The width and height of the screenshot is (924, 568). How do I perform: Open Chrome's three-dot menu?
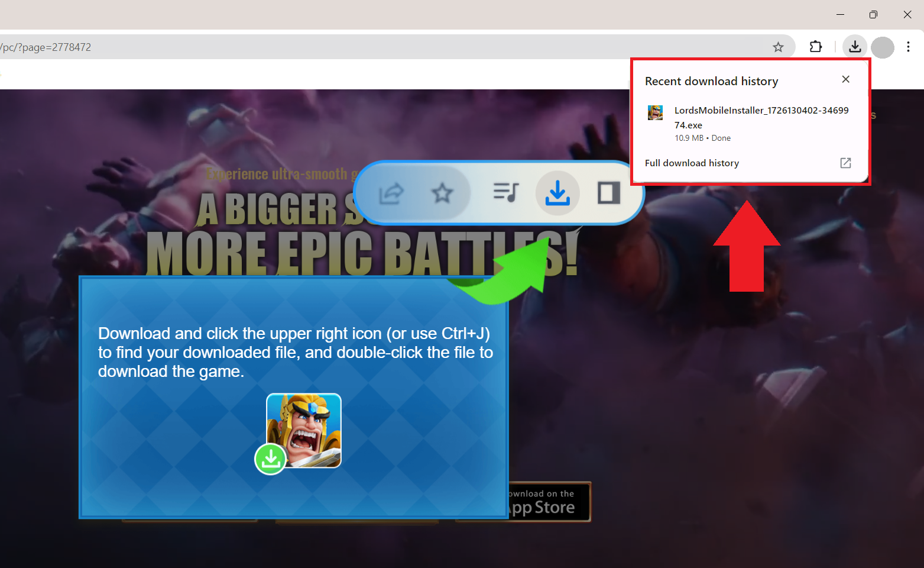point(908,47)
